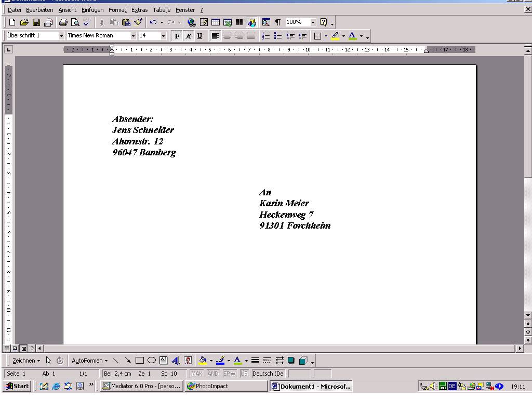
Task: Click the vertical scrollbar down arrow
Action: tap(528, 315)
